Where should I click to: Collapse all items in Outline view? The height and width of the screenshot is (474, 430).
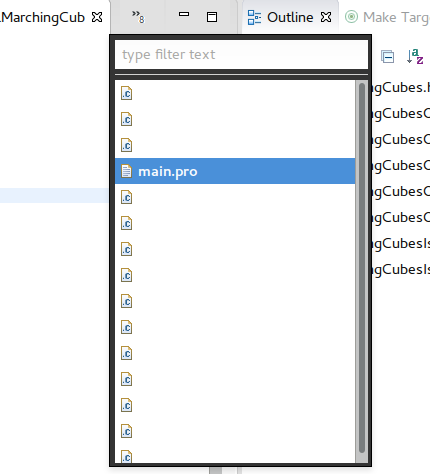coord(387,57)
